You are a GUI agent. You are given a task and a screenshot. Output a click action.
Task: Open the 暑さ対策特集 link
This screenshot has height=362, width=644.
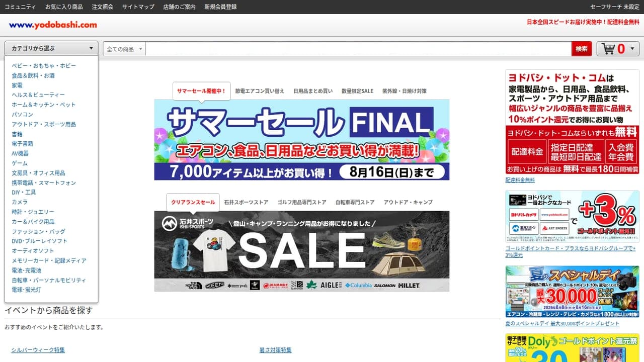(x=275, y=350)
